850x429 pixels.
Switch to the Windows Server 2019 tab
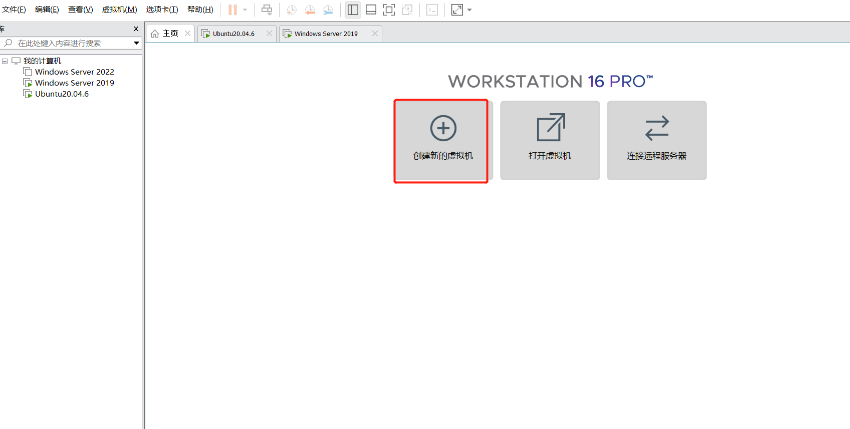(331, 34)
